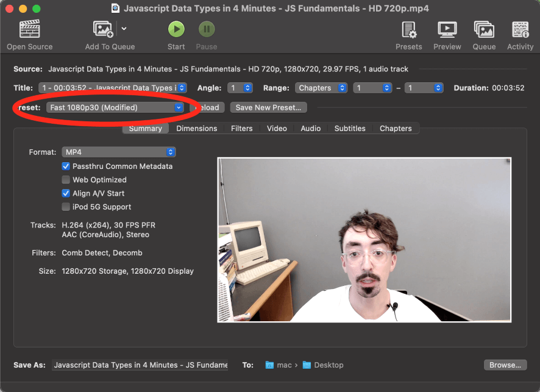Click the Save New Preset button
The width and height of the screenshot is (540, 392).
pyautogui.click(x=268, y=107)
